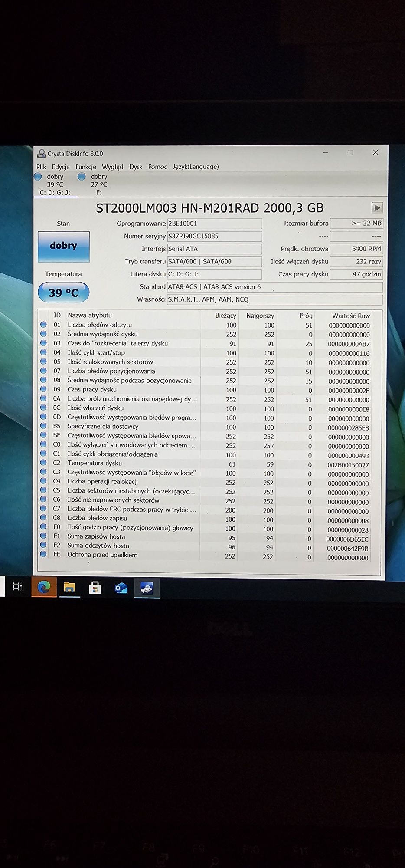Click the 39 °C temperature indicator
This screenshot has height=868, width=405.
[x=64, y=293]
